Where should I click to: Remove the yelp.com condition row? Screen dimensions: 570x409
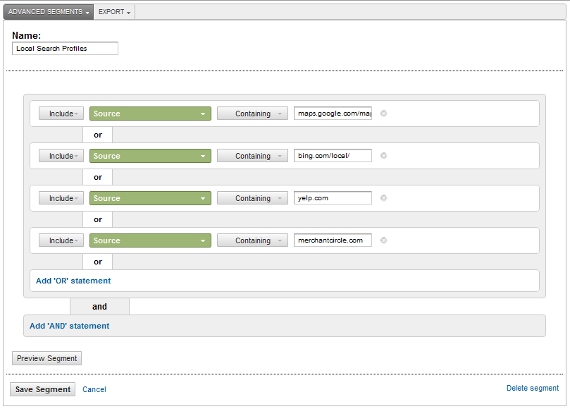tap(384, 198)
